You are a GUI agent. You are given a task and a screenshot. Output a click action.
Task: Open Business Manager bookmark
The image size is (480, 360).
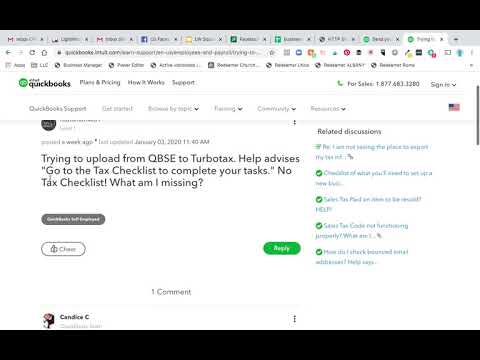tap(79, 65)
